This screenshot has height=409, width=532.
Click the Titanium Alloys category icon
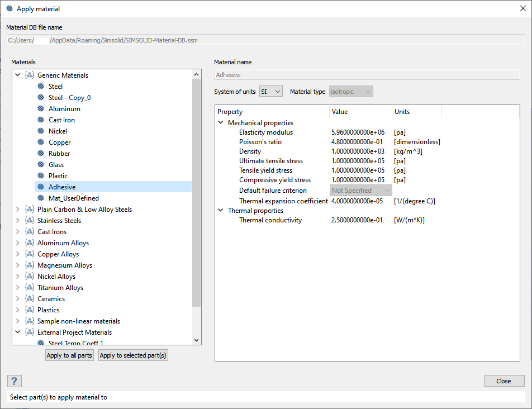tap(30, 288)
